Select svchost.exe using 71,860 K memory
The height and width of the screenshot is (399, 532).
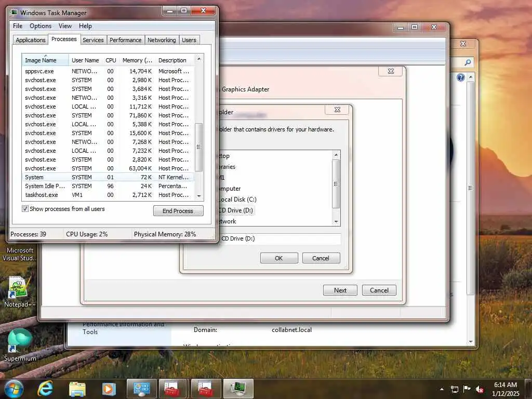[x=108, y=115]
